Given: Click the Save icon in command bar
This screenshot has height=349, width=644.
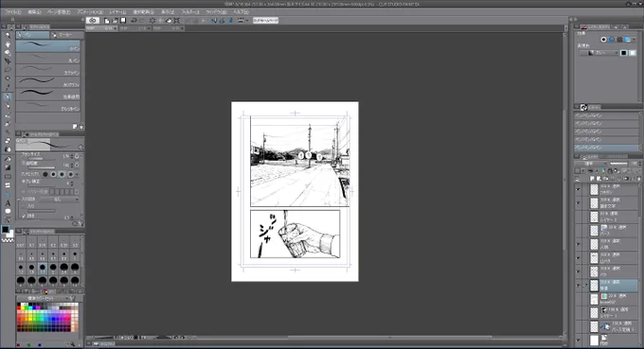Looking at the screenshot, I should 123,20.
